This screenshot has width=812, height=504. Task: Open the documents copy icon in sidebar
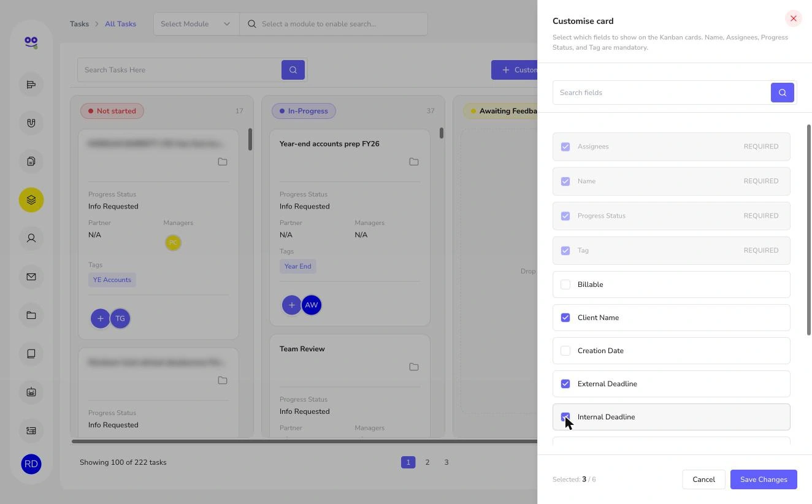(31, 161)
